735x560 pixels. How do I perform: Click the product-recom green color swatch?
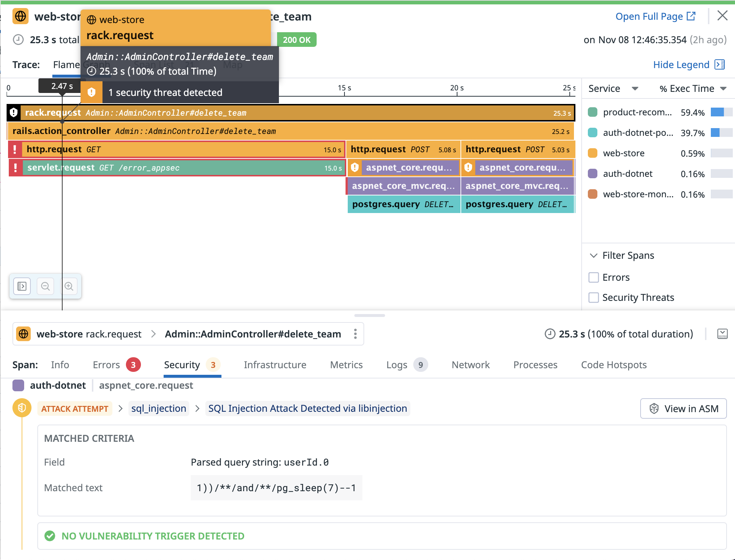[592, 112]
